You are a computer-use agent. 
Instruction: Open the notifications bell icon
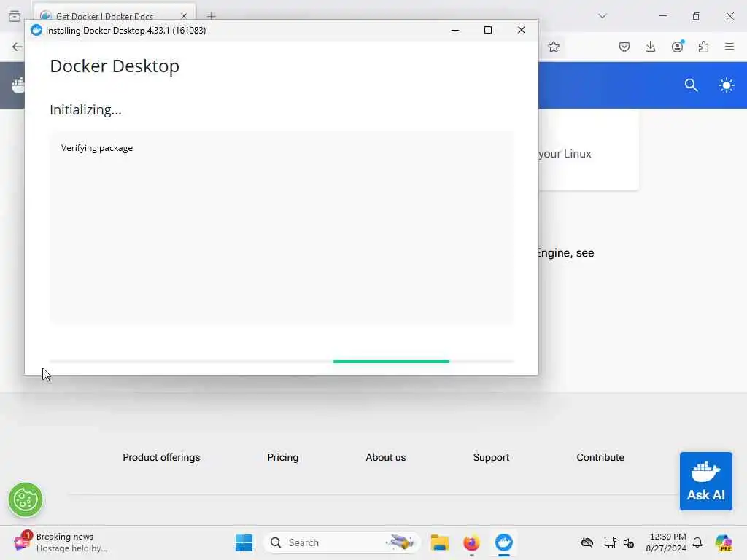point(697,542)
